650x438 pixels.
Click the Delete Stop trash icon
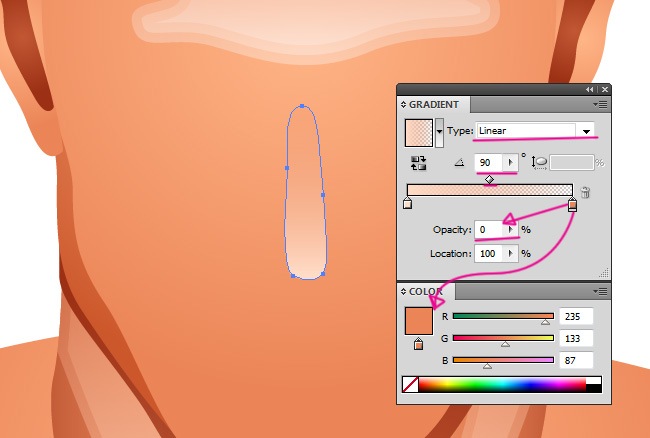click(x=585, y=192)
